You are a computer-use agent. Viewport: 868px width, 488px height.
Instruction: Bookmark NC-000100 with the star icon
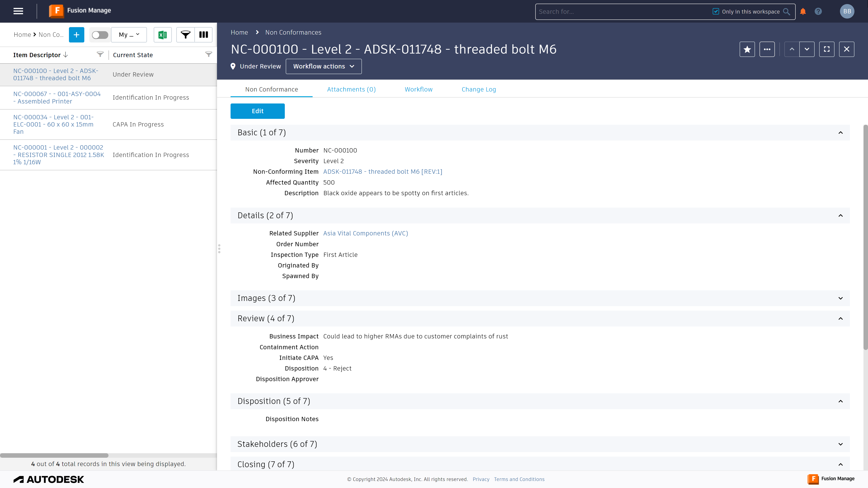pyautogui.click(x=747, y=49)
